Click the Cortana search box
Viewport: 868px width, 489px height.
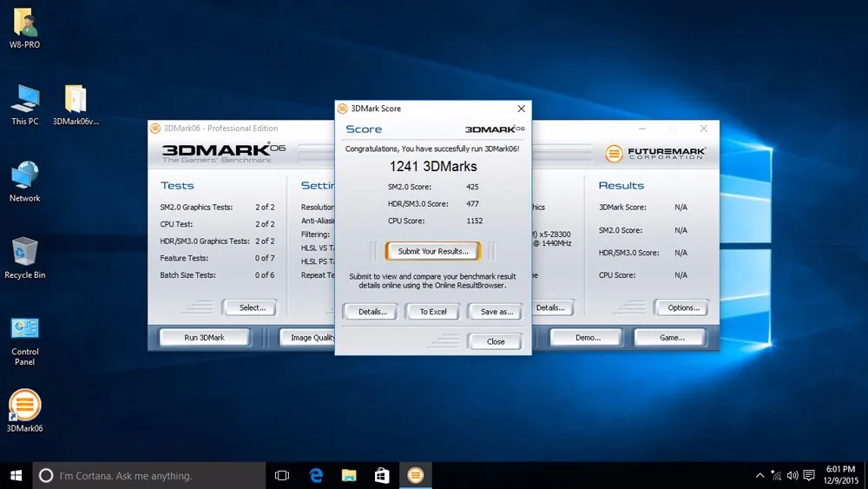149,476
